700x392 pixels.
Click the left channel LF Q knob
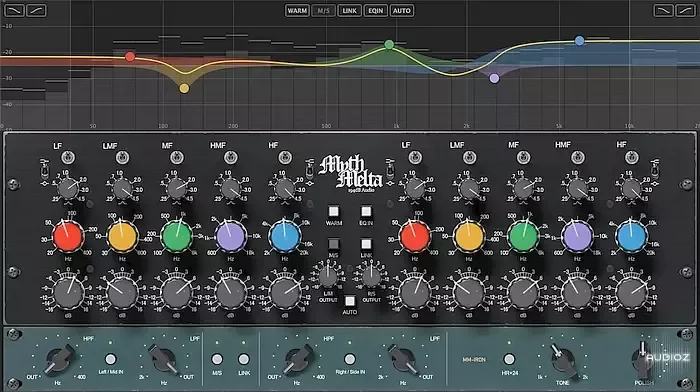pos(68,189)
